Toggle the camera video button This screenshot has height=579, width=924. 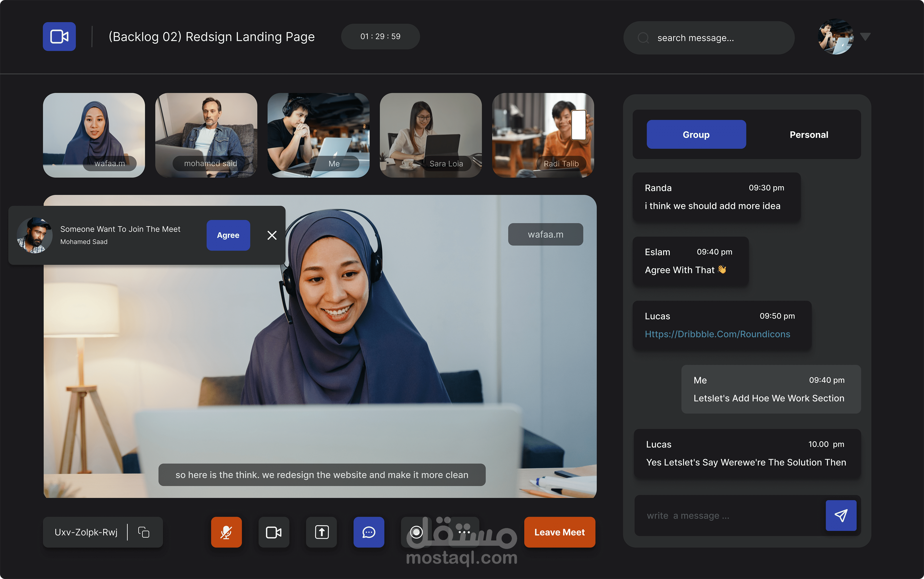click(x=274, y=532)
